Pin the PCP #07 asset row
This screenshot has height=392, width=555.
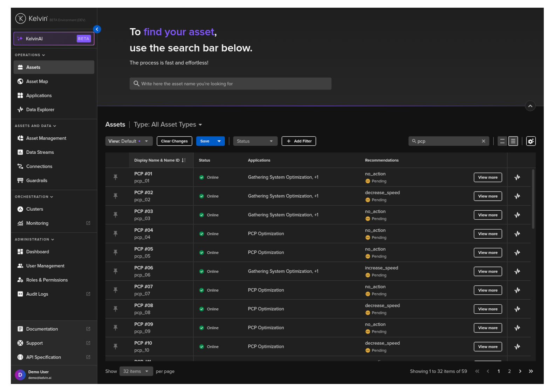coord(115,290)
